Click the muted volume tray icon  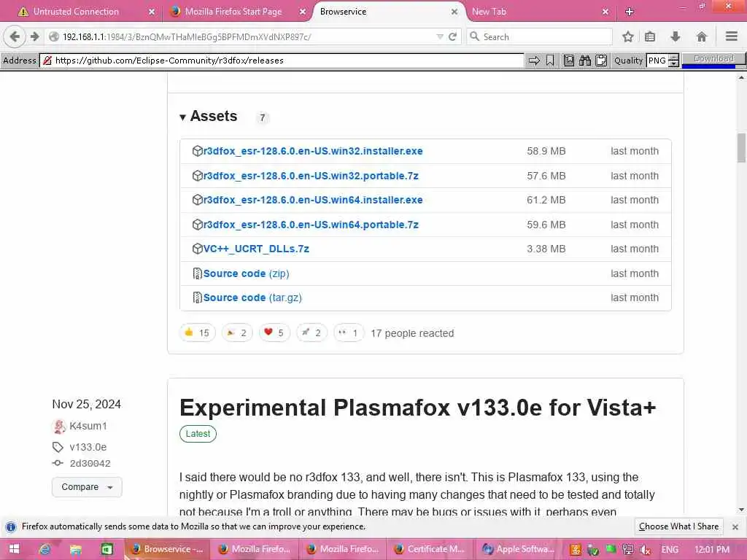pyautogui.click(x=646, y=550)
